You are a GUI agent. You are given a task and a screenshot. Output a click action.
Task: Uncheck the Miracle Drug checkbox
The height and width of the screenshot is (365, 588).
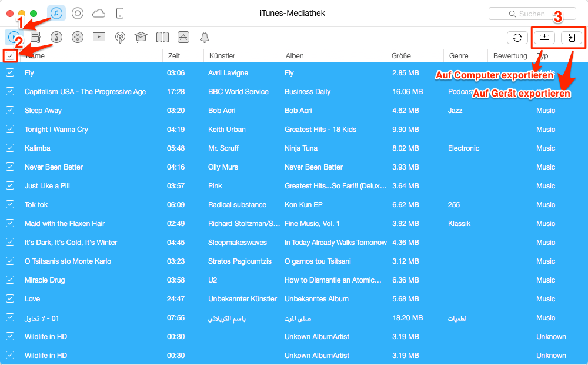[x=10, y=280]
